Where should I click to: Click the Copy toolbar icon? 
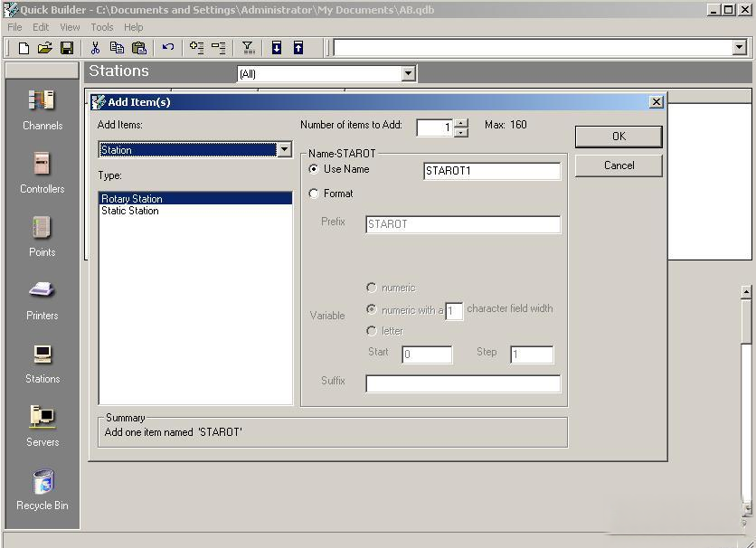[117, 48]
